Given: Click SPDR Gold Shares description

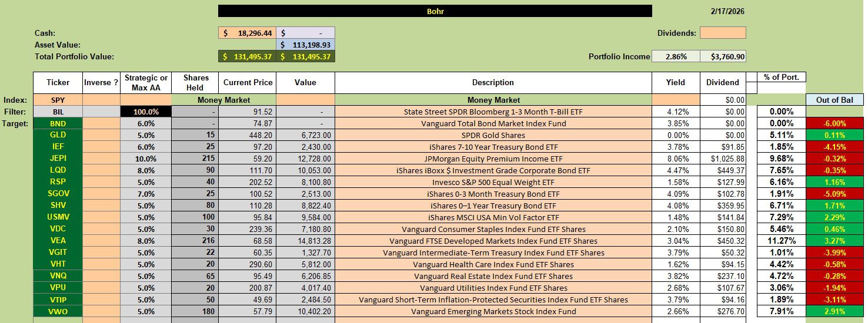Looking at the screenshot, I should (x=493, y=135).
